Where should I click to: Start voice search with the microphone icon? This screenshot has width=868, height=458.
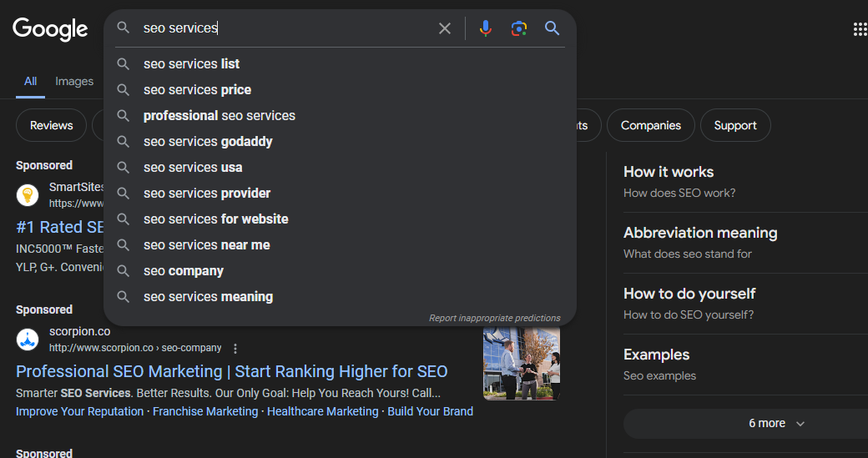(x=486, y=28)
